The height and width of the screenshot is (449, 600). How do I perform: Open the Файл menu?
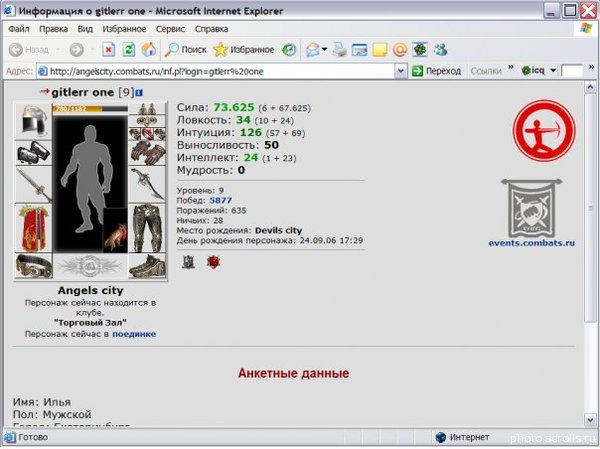[x=18, y=29]
